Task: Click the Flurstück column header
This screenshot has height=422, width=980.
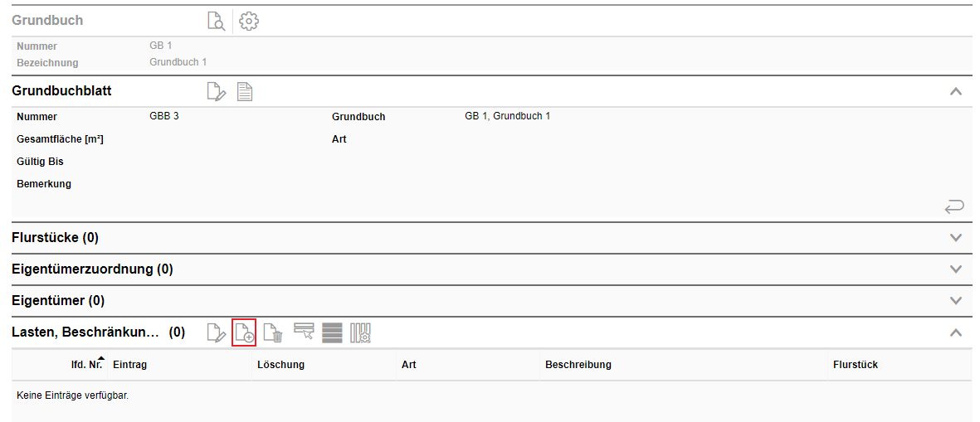Action: [855, 365]
